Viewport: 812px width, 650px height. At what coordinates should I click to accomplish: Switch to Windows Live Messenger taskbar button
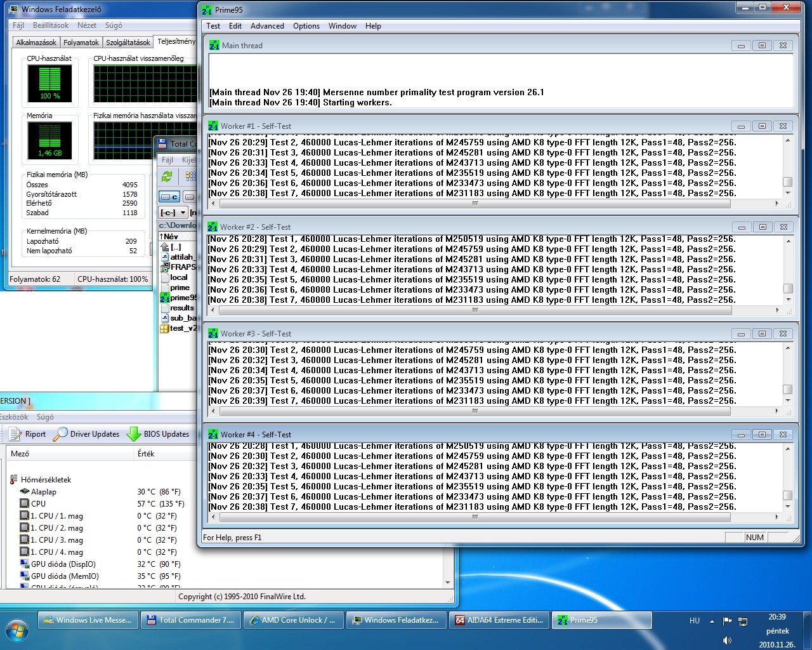click(x=89, y=620)
